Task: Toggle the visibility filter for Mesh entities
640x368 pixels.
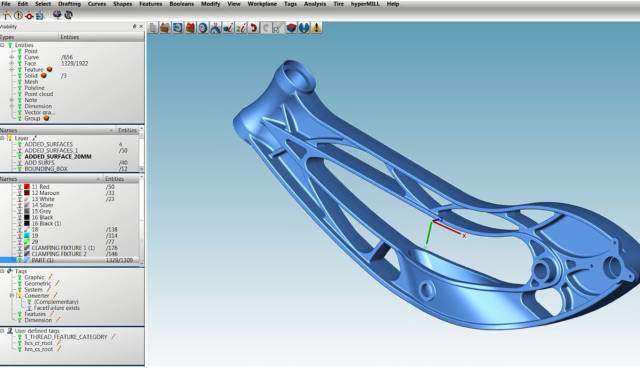Action: coord(19,82)
